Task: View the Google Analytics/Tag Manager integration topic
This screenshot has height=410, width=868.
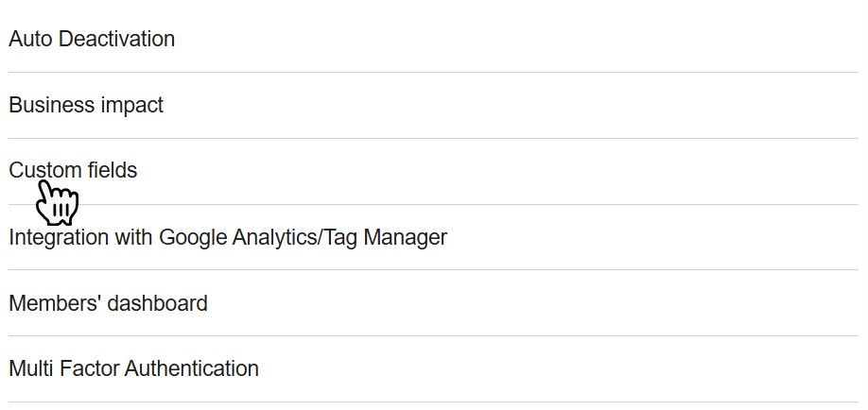Action: tap(228, 237)
